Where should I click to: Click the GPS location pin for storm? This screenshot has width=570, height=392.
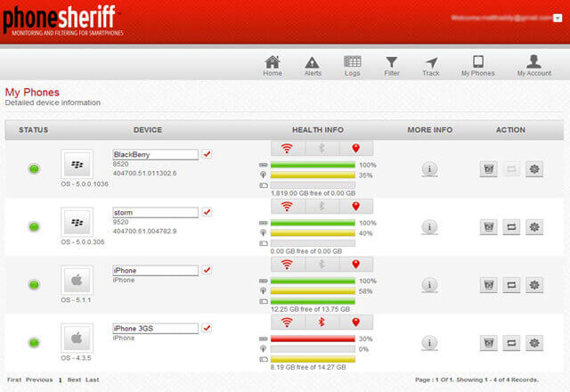[355, 206]
